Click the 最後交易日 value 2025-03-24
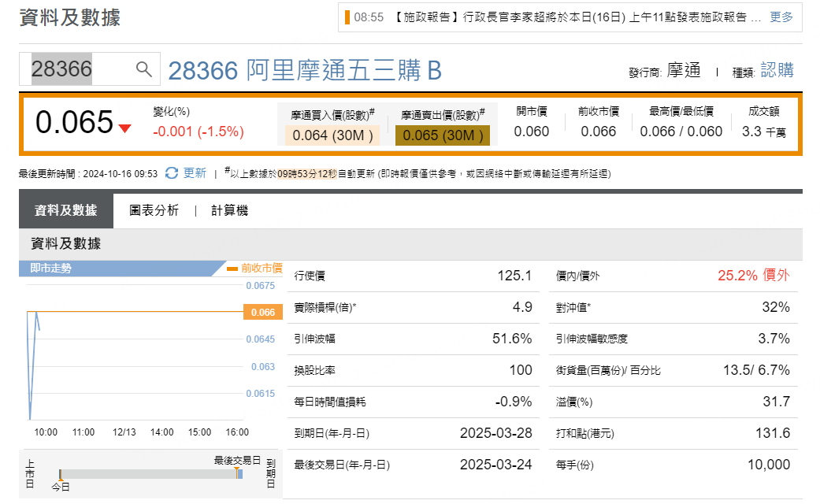 495,465
